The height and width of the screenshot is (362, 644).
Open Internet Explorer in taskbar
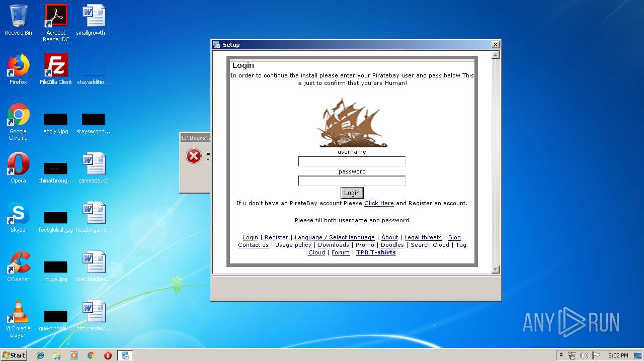coord(40,355)
